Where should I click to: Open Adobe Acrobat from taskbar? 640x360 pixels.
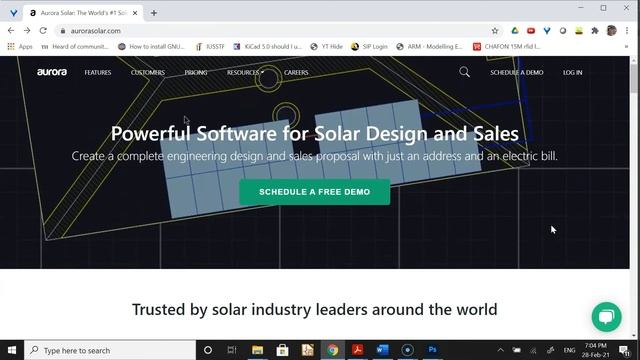pos(358,350)
